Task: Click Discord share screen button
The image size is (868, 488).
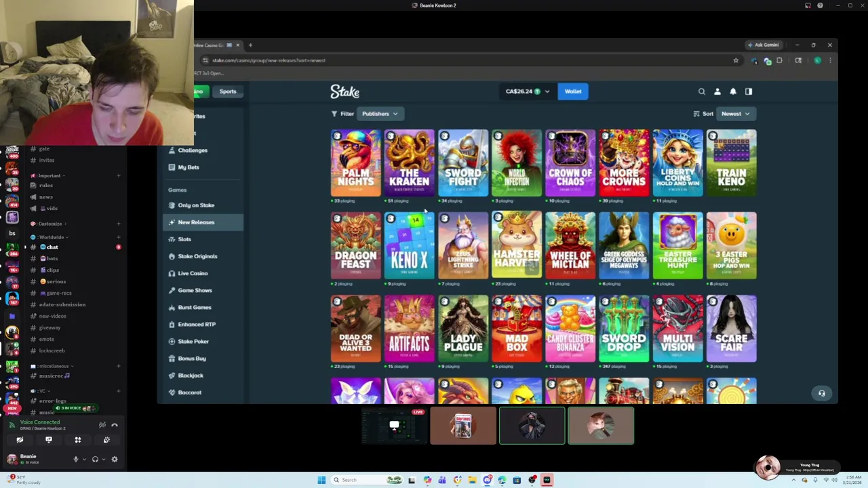Action: pyautogui.click(x=49, y=440)
